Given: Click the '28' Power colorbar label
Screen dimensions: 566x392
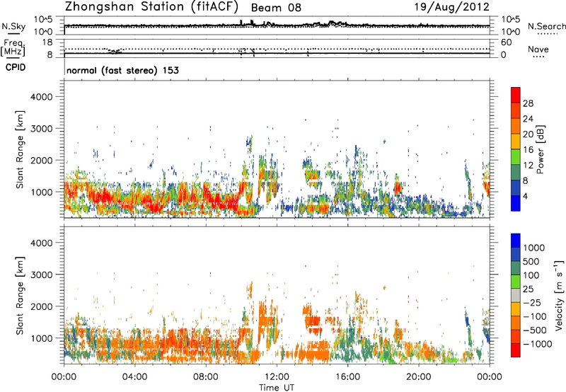Looking at the screenshot, I should pyautogui.click(x=528, y=103).
